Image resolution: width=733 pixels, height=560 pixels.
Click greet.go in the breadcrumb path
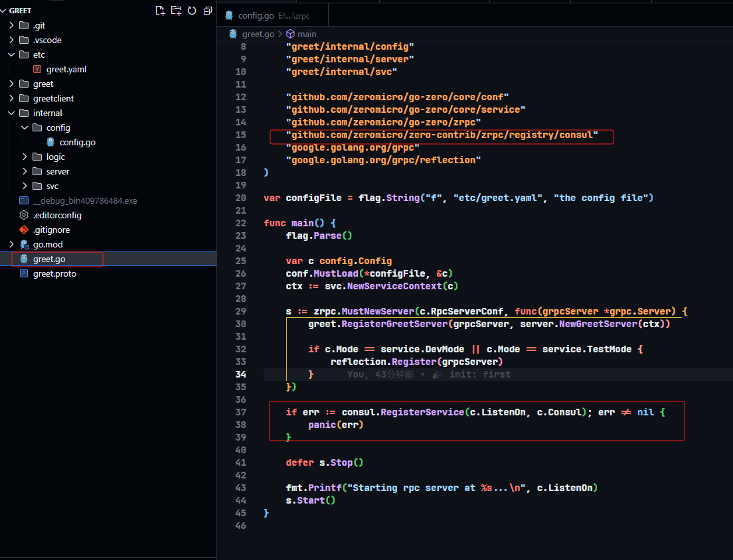coord(258,34)
